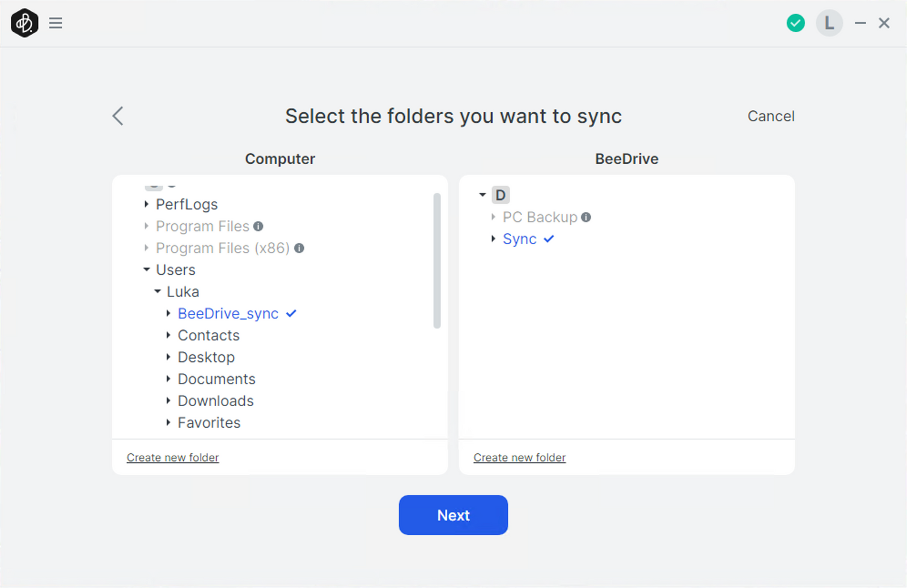The width and height of the screenshot is (907, 588).
Task: Minimize the BeeDrive window
Action: tap(861, 23)
